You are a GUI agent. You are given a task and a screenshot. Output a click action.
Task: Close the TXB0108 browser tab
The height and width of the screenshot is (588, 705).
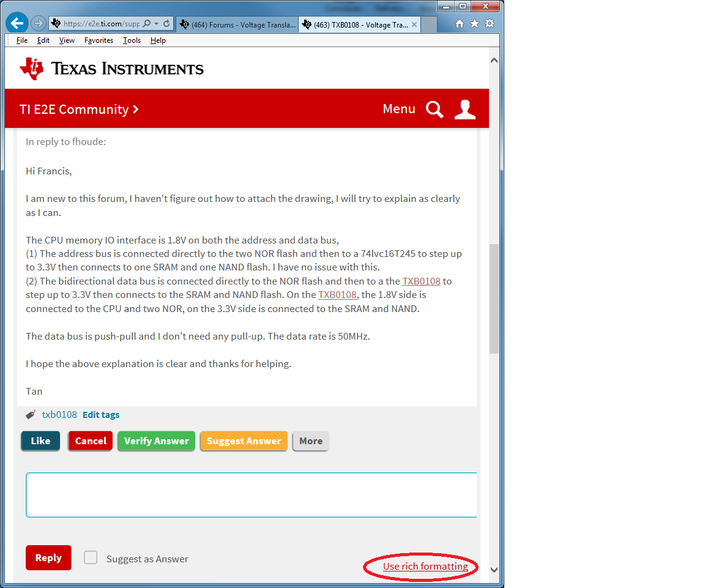pos(414,24)
